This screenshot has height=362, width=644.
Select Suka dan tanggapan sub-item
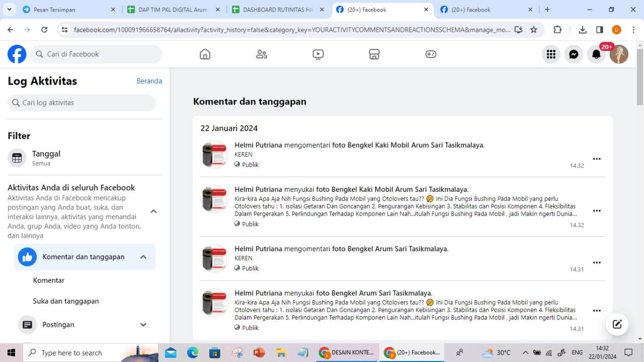point(66,301)
